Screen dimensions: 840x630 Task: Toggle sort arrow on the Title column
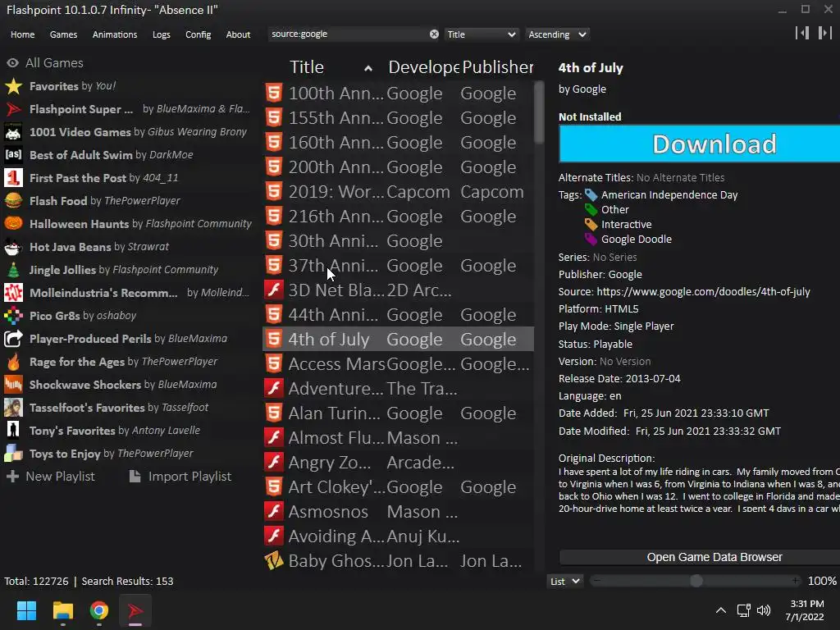(368, 68)
